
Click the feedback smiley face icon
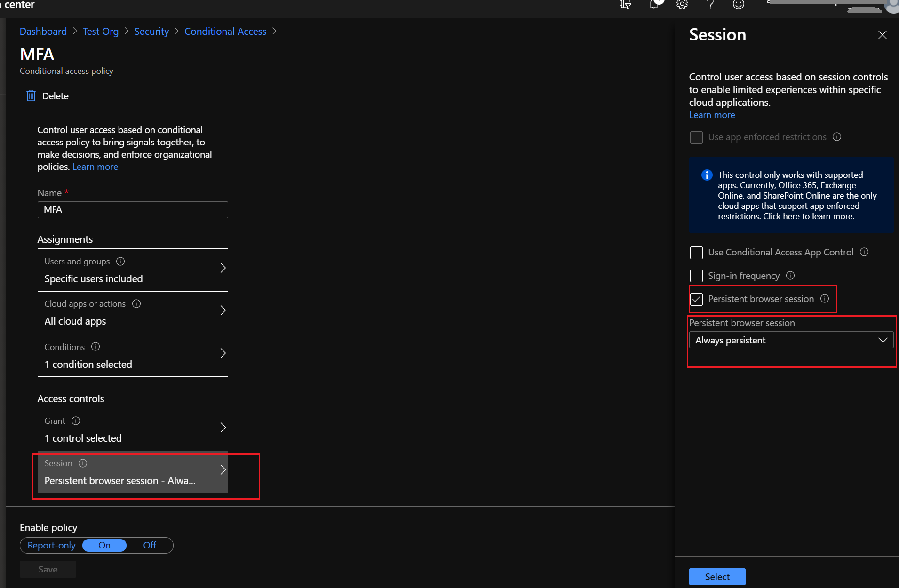coord(738,5)
